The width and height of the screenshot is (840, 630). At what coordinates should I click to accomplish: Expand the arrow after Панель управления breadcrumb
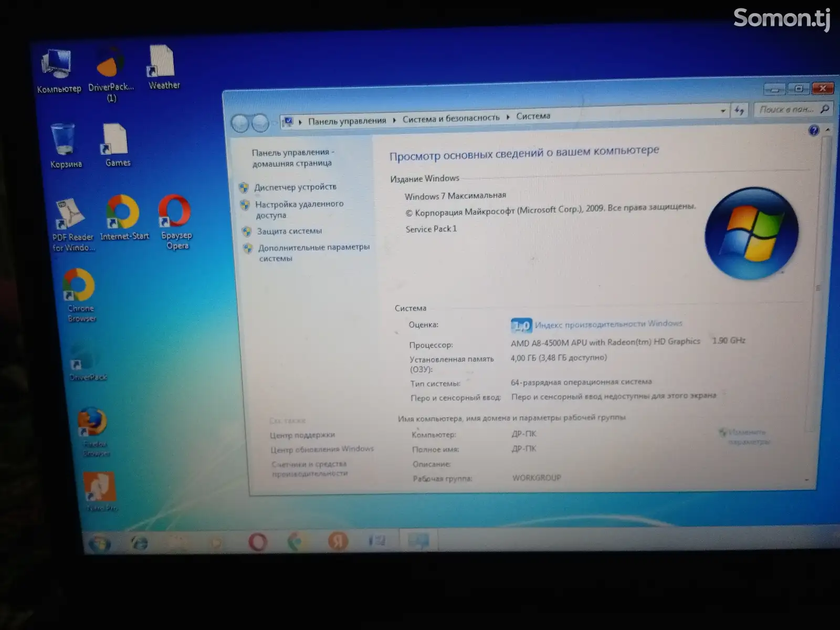pos(394,120)
